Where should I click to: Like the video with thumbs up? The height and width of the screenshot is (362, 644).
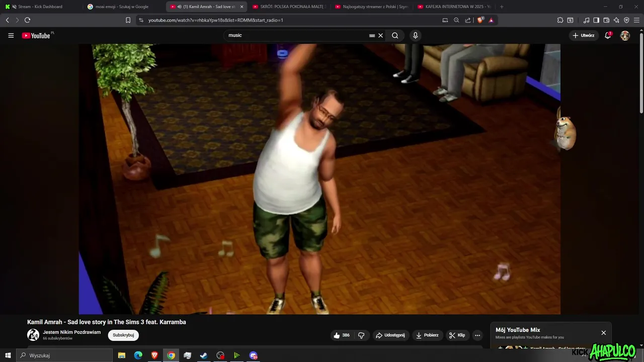(x=341, y=335)
